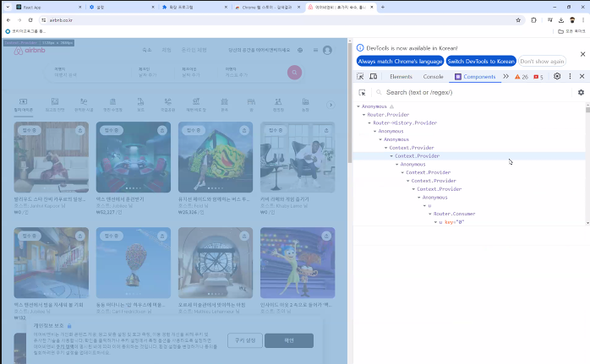Click share icon on the Up house listing

tap(161, 236)
